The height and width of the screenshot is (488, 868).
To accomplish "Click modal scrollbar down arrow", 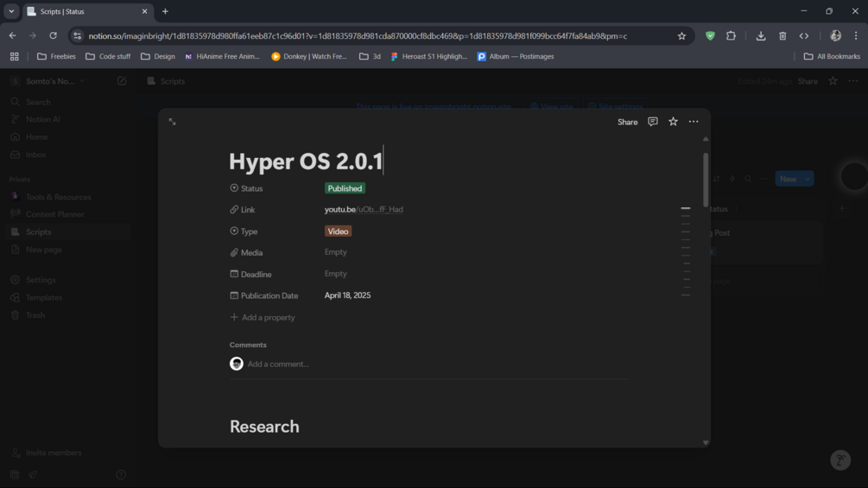I will [x=706, y=442].
